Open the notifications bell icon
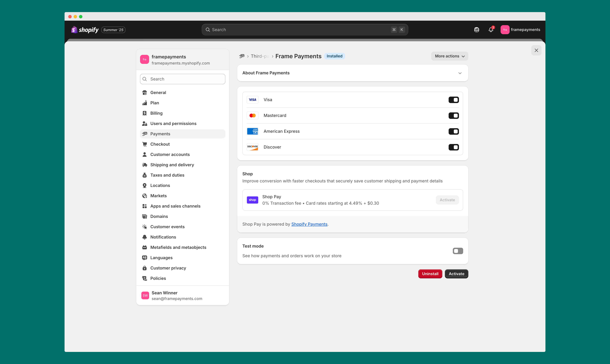This screenshot has height=364, width=610. (x=491, y=30)
